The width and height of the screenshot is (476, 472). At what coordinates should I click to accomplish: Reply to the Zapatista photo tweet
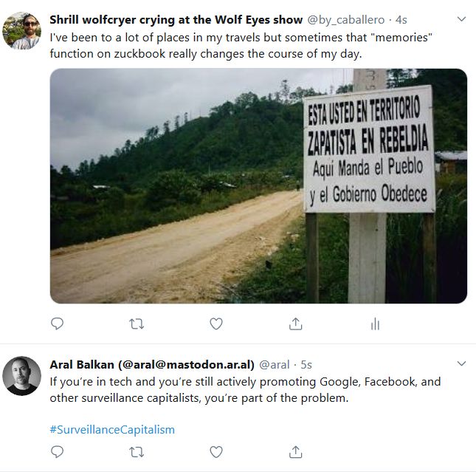[57, 324]
